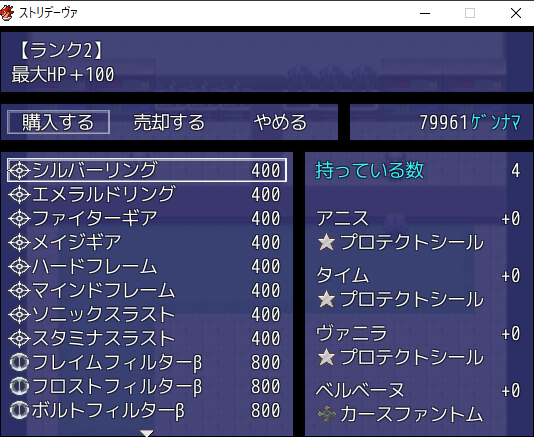Pick ファイターギア from the item list

pyautogui.click(x=147, y=218)
